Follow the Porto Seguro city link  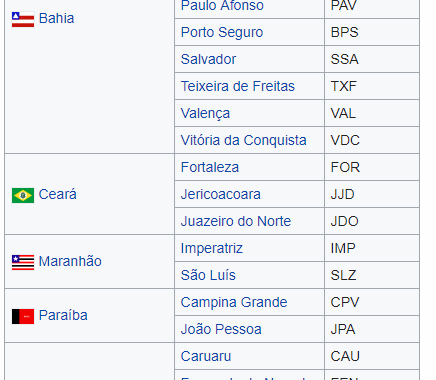(222, 32)
